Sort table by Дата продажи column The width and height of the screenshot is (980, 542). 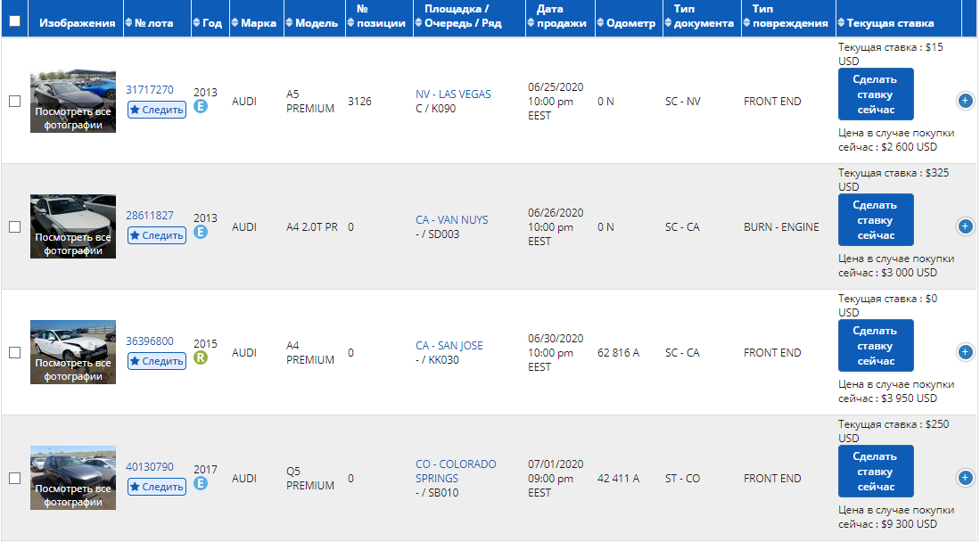coord(557,16)
